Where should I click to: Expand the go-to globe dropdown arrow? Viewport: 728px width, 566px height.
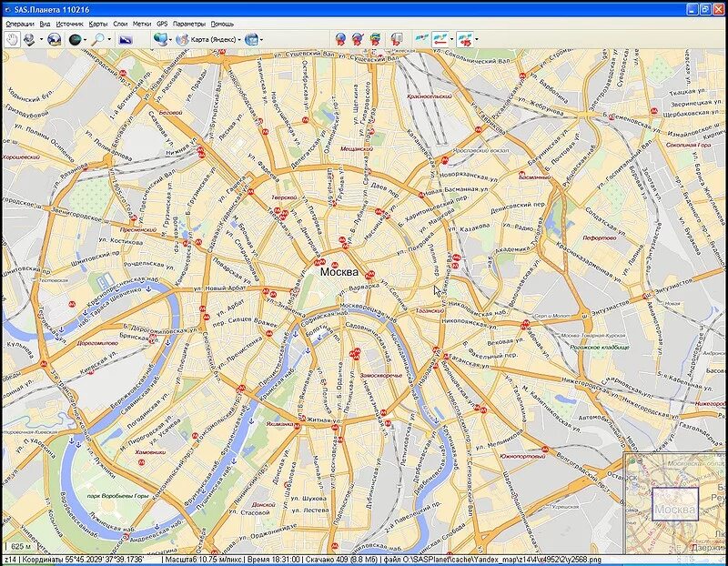pyautogui.click(x=85, y=39)
